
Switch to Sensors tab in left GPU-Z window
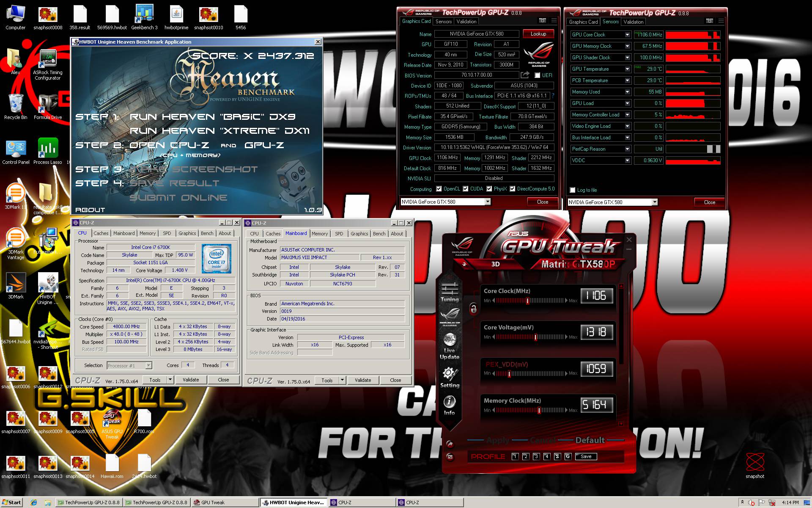click(x=444, y=22)
